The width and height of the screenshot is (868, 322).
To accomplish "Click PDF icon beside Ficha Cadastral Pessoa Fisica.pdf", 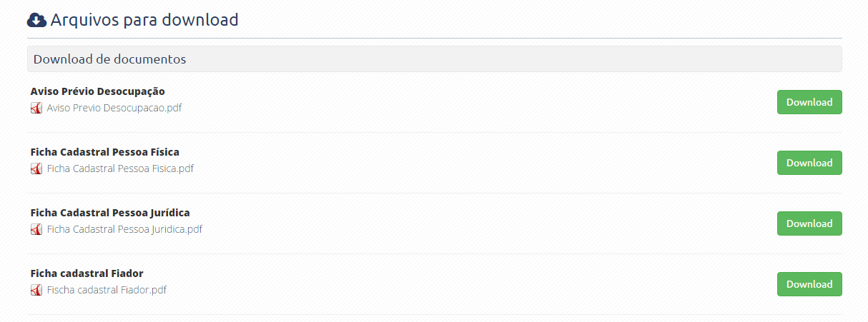I will (36, 169).
